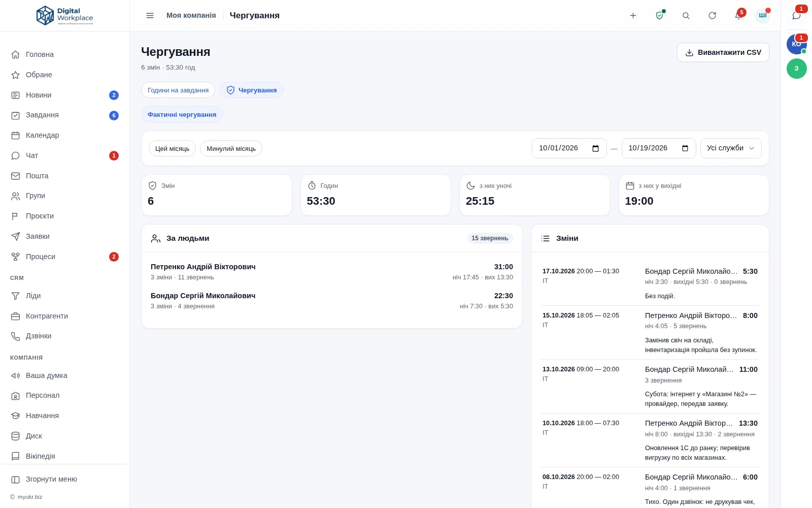812x508 pixels.
Task: Open calendar picker for end date 10/19/2026
Action: coord(685,148)
